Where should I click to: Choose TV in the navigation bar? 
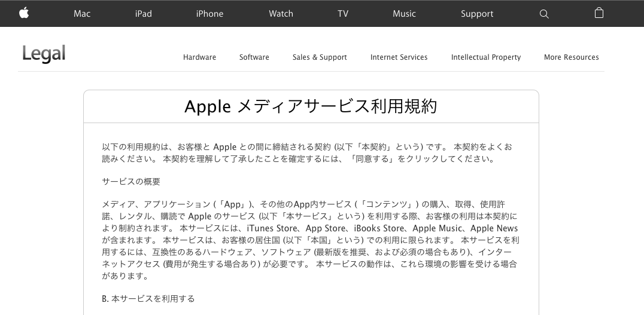[343, 14]
